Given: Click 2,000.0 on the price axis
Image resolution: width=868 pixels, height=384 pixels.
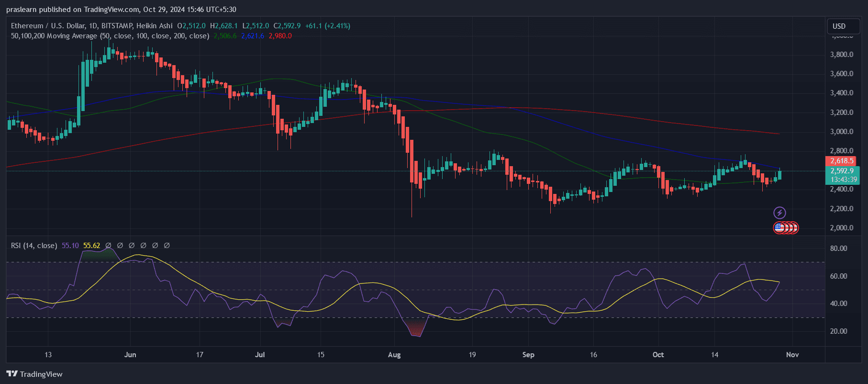Looking at the screenshot, I should [842, 228].
